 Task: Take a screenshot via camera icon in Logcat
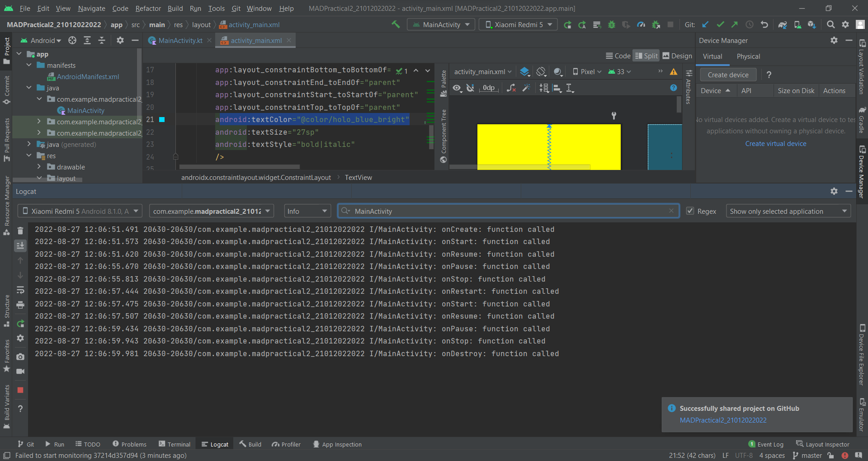pyautogui.click(x=20, y=357)
